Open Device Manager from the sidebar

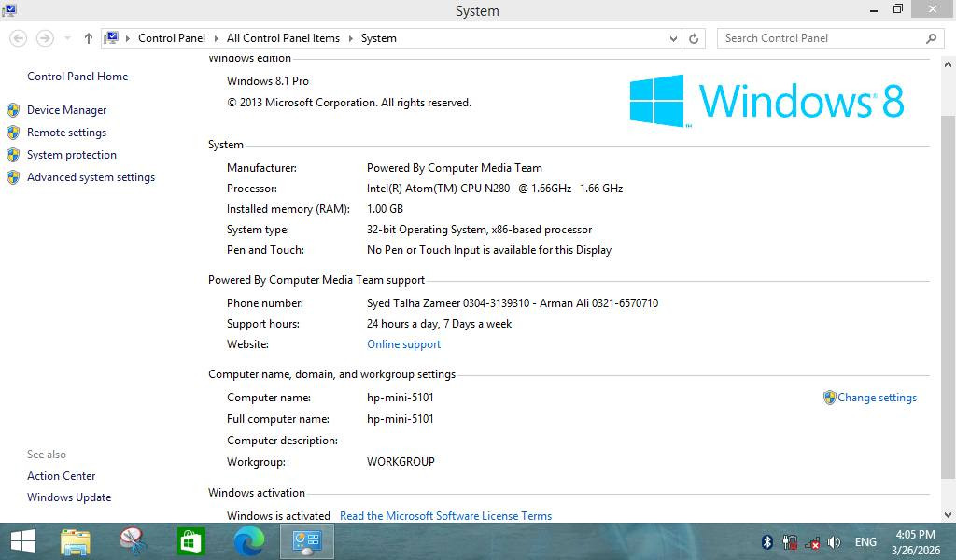tap(65, 109)
